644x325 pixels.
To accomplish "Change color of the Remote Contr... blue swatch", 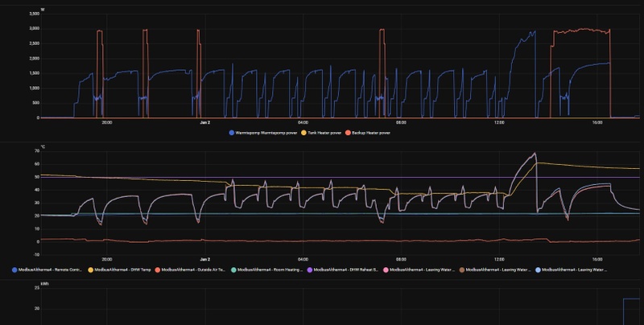I will 14,270.
